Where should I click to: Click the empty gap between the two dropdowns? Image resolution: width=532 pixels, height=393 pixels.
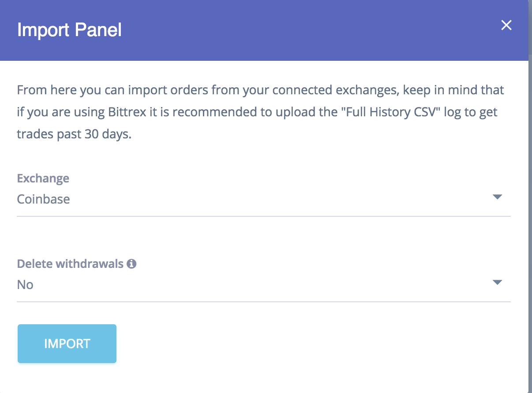click(263, 238)
